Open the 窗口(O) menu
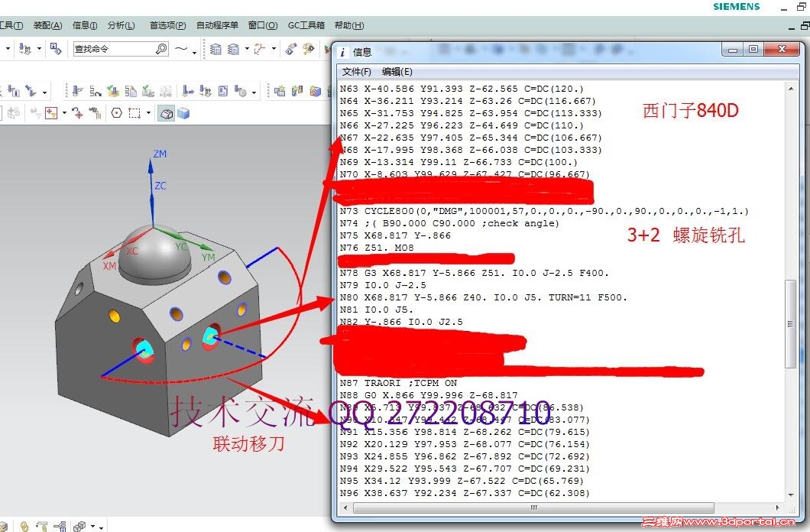This screenshot has width=810, height=532. point(263,25)
